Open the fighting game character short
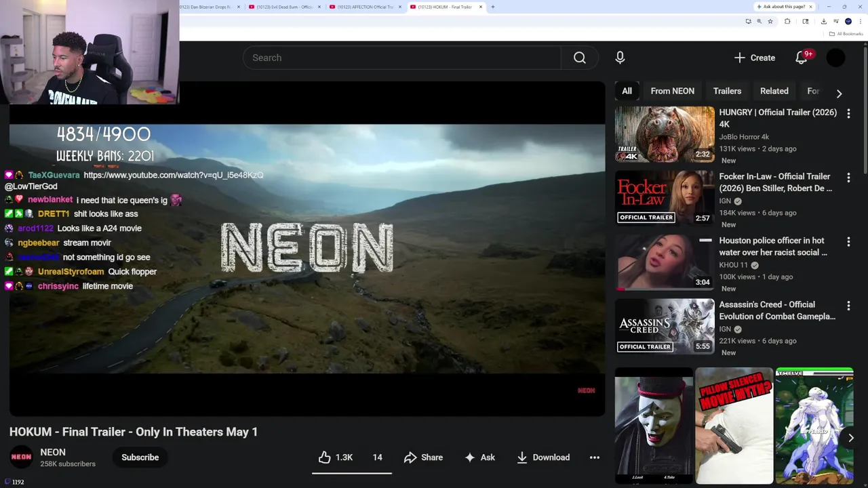 click(814, 426)
